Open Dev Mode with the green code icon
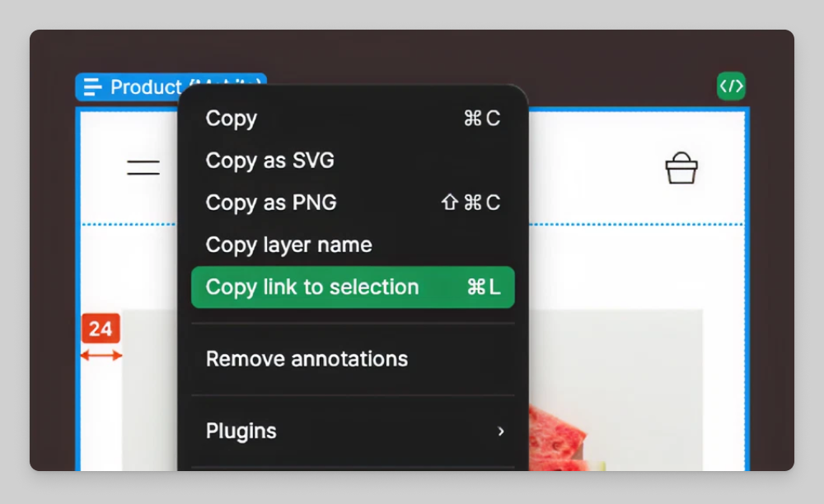Image resolution: width=824 pixels, height=504 pixels. (x=731, y=86)
